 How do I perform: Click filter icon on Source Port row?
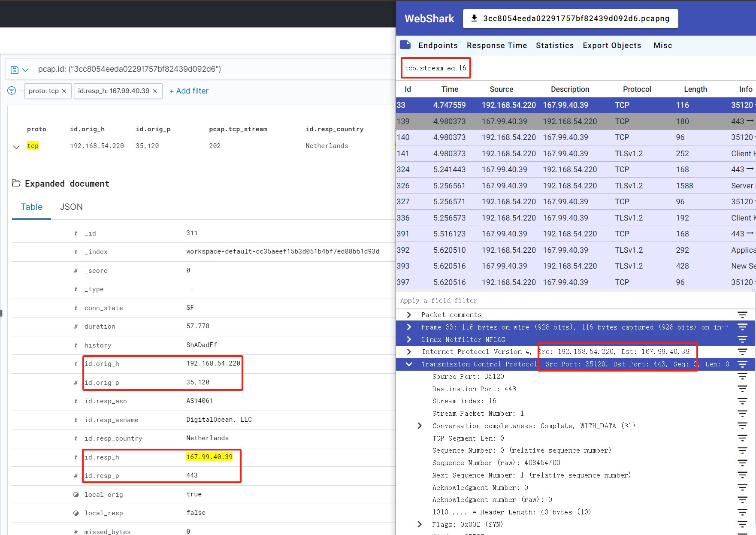tap(742, 377)
